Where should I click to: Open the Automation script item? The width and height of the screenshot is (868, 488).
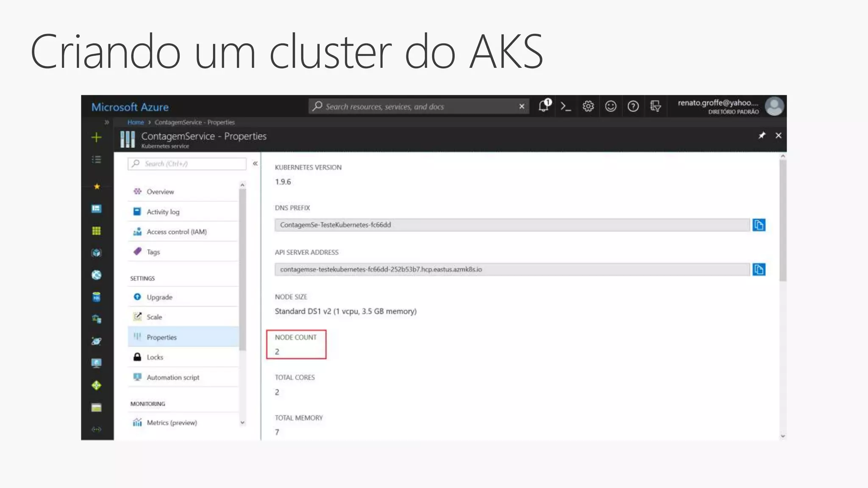[183, 377]
